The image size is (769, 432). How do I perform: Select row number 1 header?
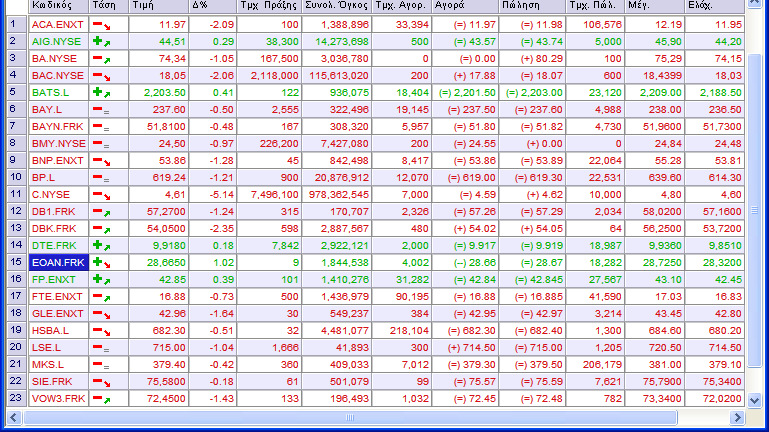coord(17,25)
